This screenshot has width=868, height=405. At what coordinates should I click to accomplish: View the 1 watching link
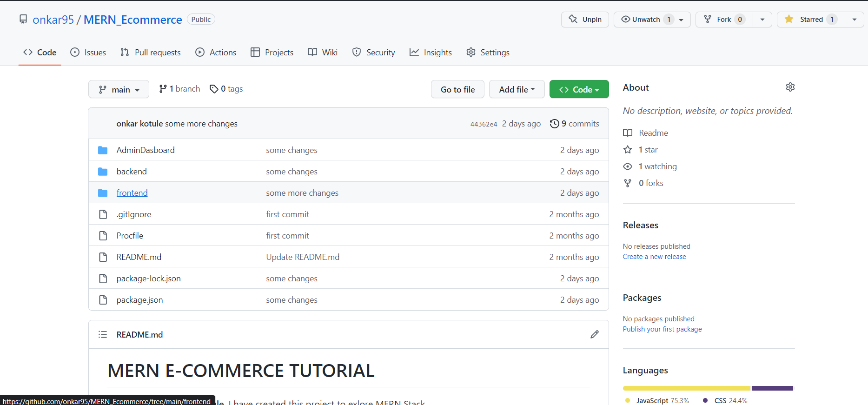tap(650, 166)
